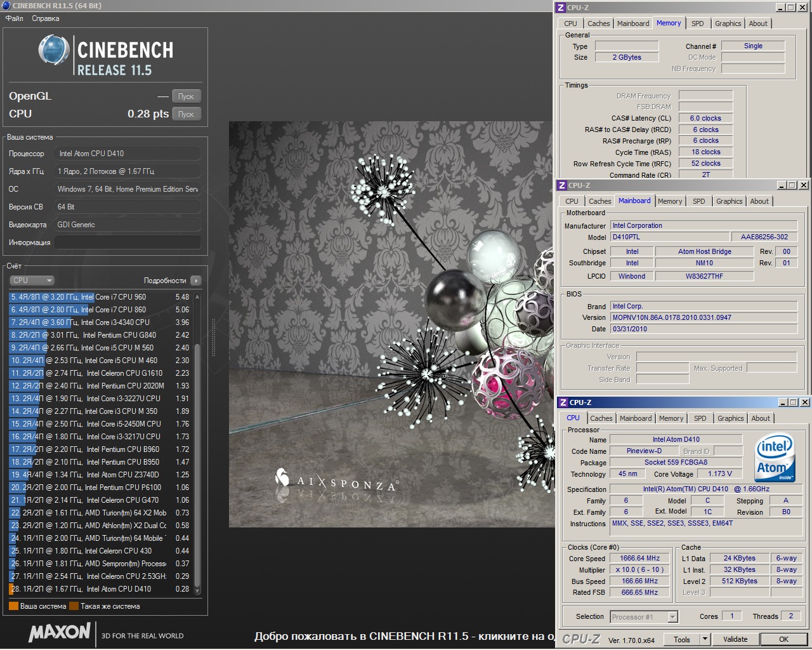This screenshot has width=812, height=650.
Task: Click CAS# Latency value 6.0 clocks
Action: 705,118
